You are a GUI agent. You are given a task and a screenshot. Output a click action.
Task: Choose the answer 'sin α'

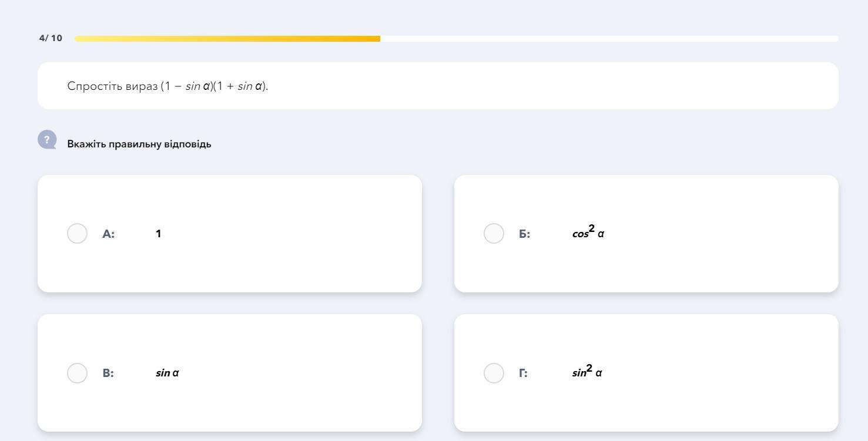coord(167,373)
